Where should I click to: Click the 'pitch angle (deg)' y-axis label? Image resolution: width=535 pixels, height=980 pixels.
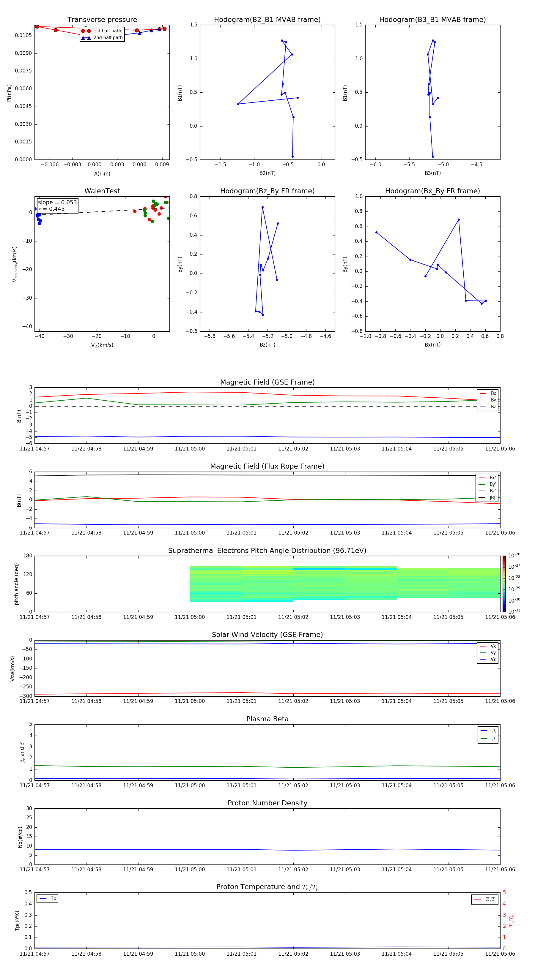[x=16, y=584]
